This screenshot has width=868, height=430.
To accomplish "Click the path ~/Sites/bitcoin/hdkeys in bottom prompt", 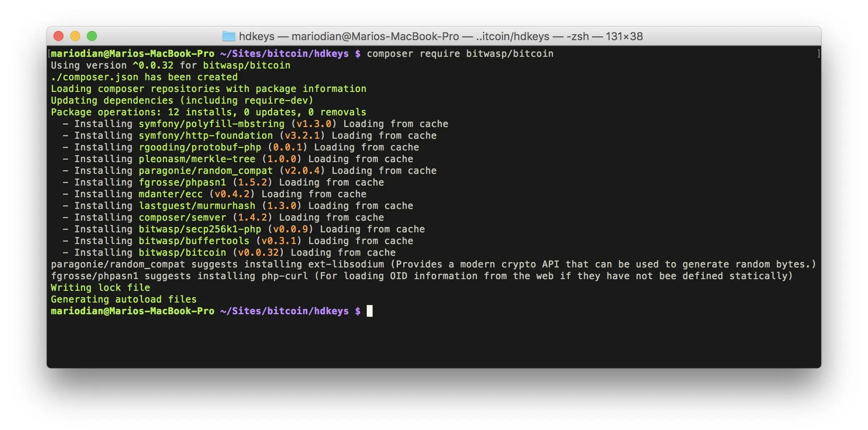I will click(x=284, y=311).
